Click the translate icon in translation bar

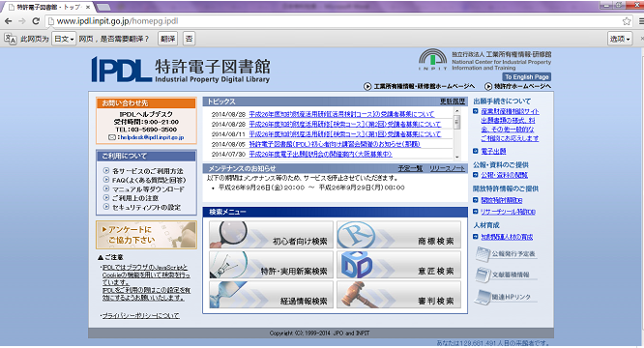(11, 39)
